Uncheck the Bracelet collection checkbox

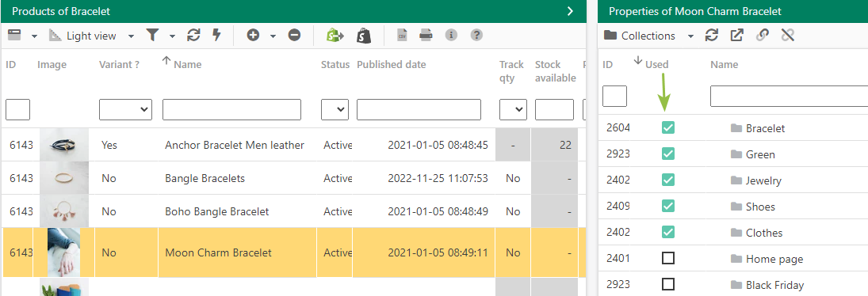668,128
